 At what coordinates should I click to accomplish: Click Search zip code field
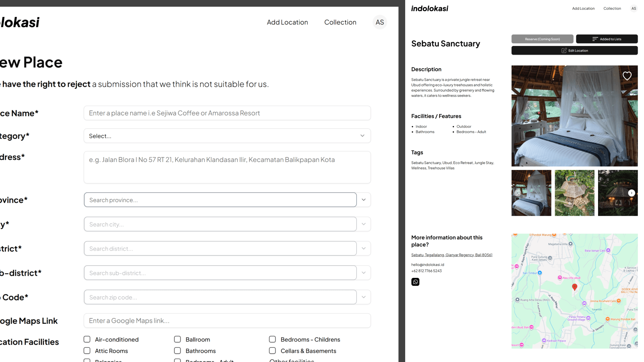[x=220, y=297]
